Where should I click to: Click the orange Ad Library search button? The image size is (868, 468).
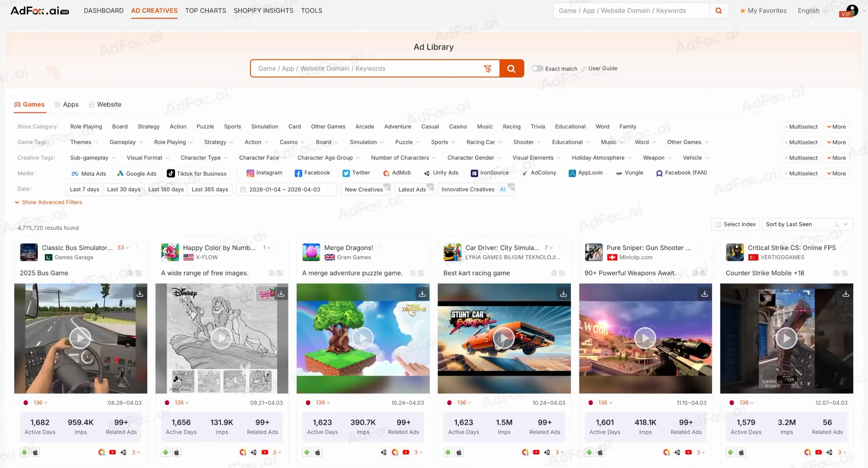coord(511,69)
